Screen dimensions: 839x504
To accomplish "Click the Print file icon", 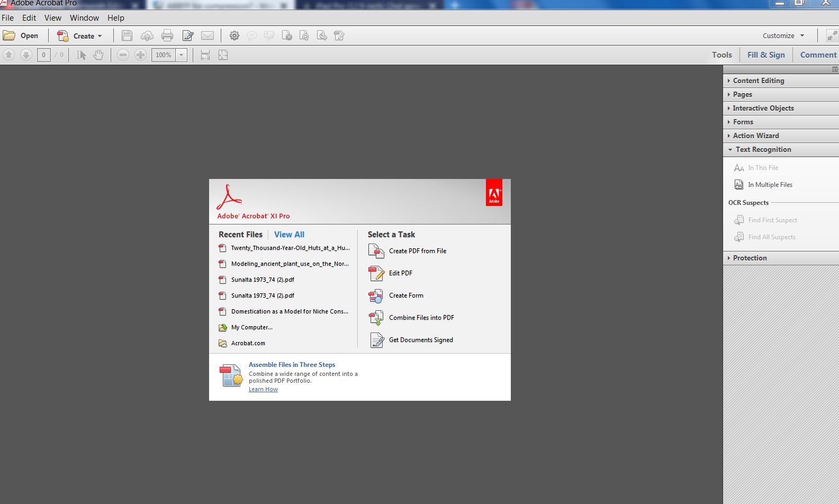I will click(167, 36).
